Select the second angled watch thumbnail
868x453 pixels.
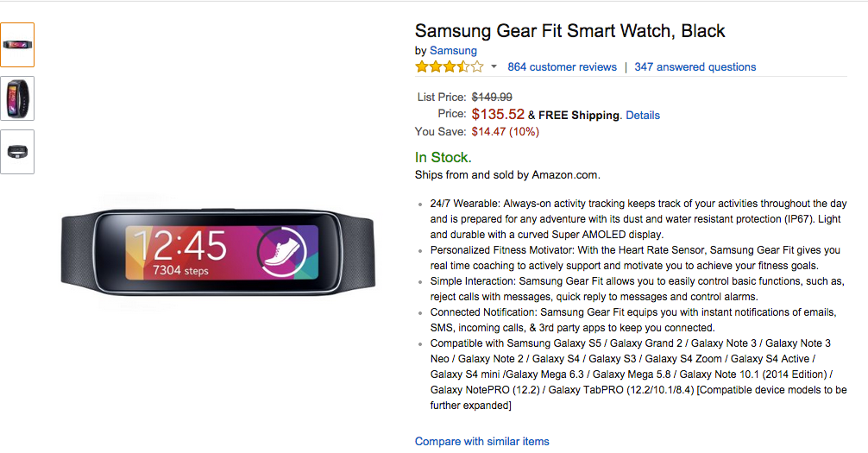pyautogui.click(x=17, y=98)
